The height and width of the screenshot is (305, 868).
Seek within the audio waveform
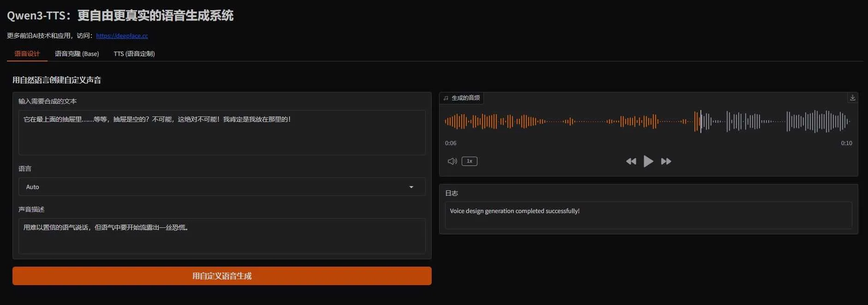[647, 122]
